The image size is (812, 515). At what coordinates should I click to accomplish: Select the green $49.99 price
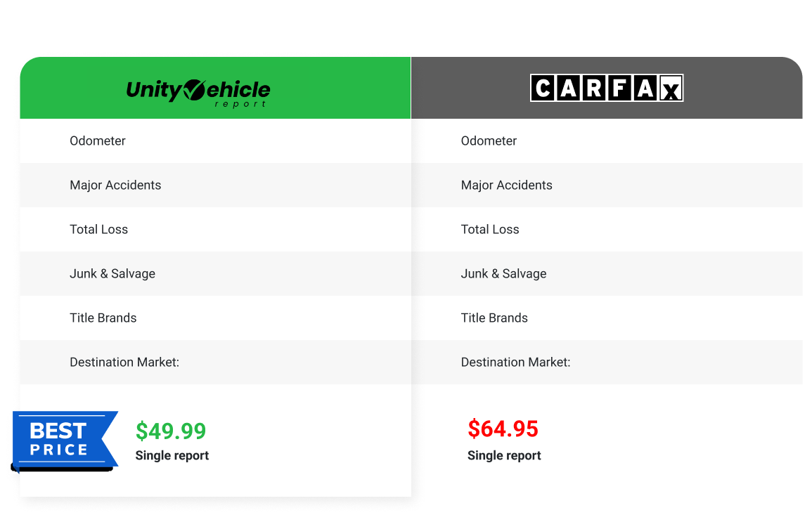click(171, 431)
